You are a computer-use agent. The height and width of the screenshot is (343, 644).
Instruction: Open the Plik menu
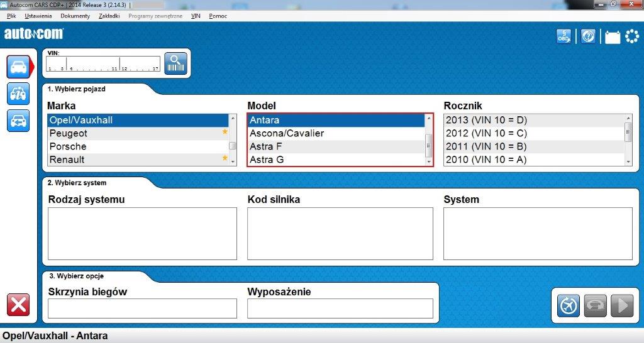pyautogui.click(x=11, y=16)
